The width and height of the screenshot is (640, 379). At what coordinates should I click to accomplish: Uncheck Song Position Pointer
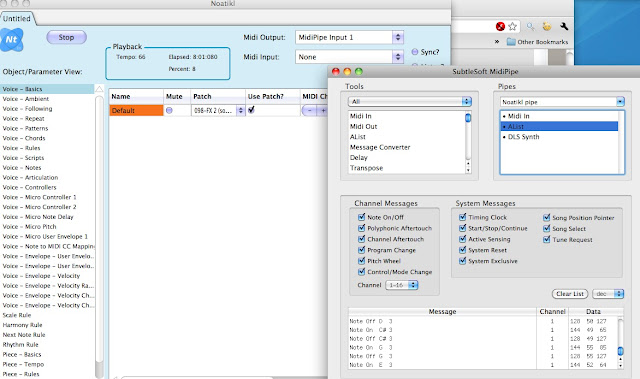click(547, 217)
